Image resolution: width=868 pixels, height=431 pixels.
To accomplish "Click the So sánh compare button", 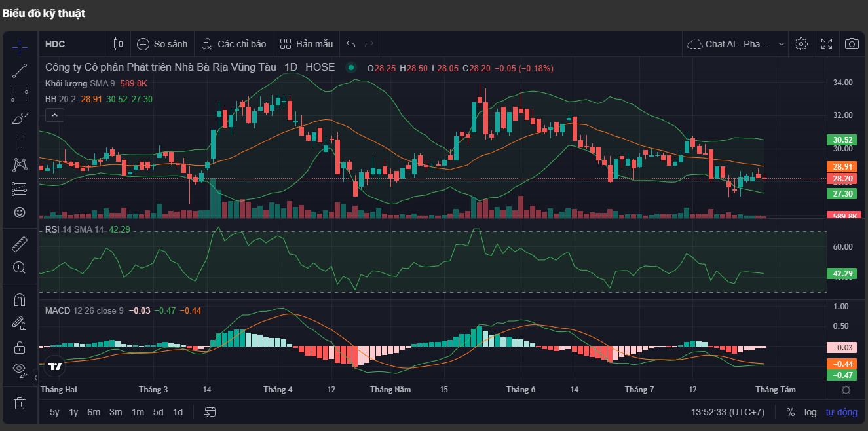I will 162,44.
